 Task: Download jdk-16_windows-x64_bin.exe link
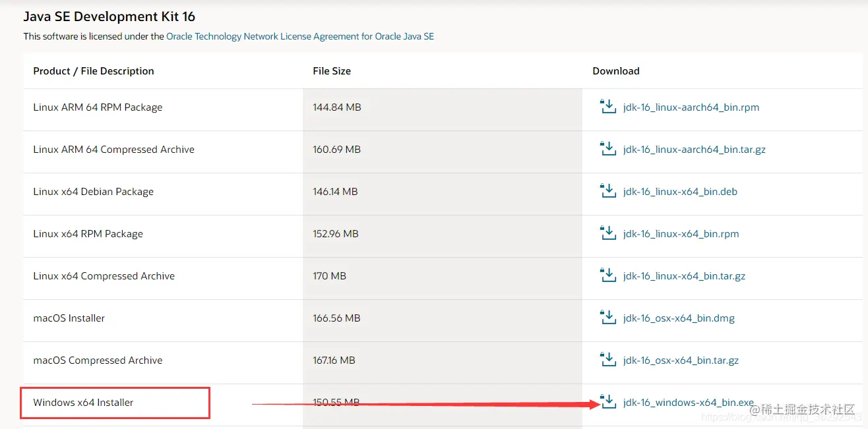[689, 403]
